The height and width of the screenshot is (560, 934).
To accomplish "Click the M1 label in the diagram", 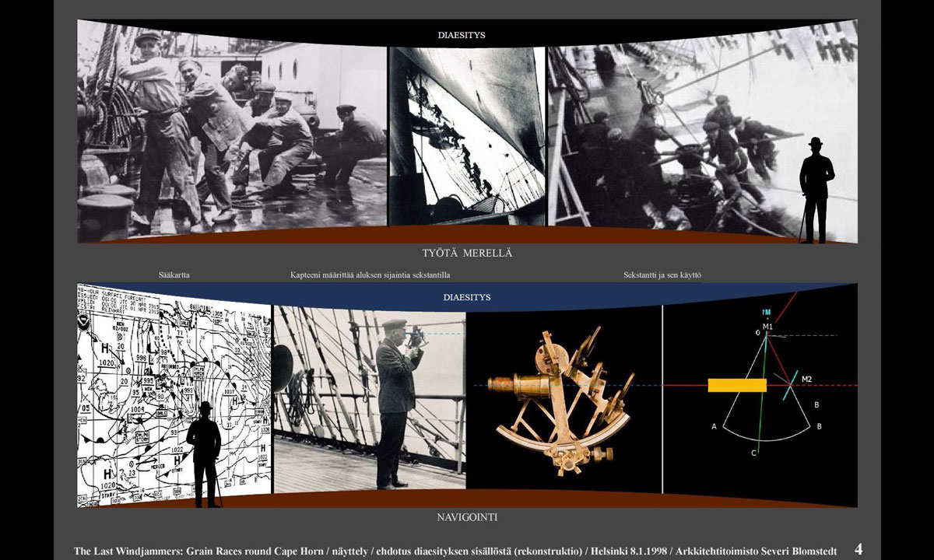I will point(768,327).
